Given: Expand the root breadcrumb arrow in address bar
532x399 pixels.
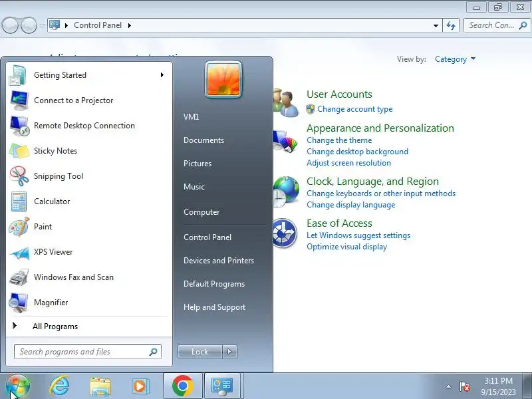Looking at the screenshot, I should point(66,25).
